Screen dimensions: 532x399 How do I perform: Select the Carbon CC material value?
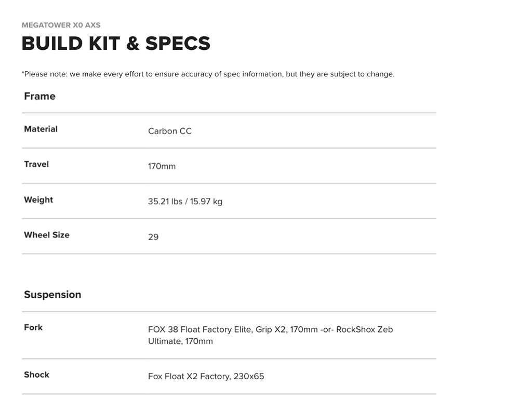[170, 131]
